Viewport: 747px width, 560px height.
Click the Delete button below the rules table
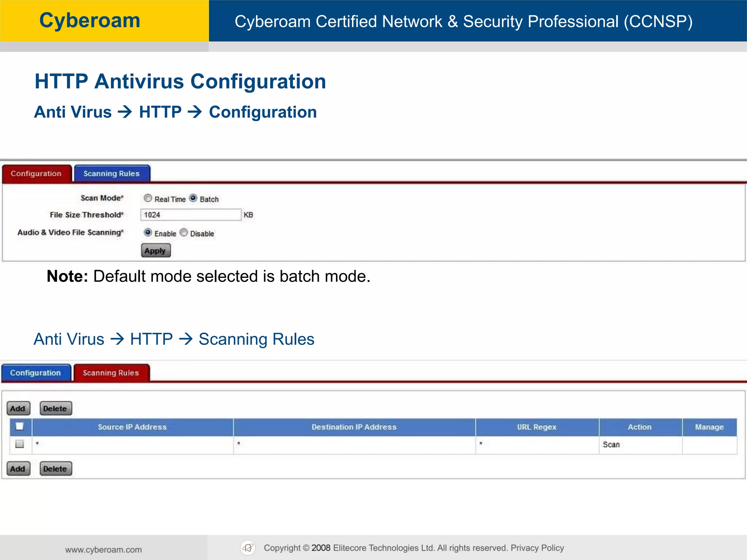pyautogui.click(x=55, y=468)
